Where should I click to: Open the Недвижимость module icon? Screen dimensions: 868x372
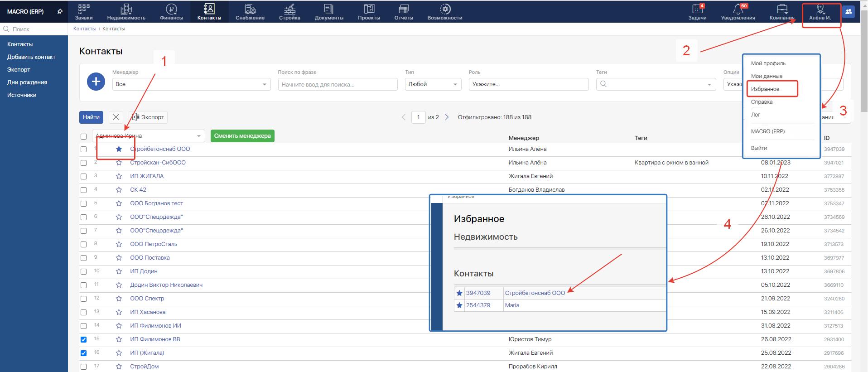[x=126, y=9]
